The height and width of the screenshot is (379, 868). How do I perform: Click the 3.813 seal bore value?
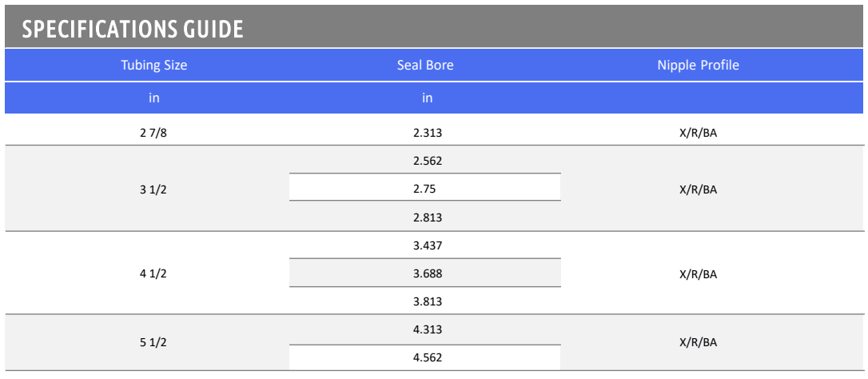(x=428, y=301)
